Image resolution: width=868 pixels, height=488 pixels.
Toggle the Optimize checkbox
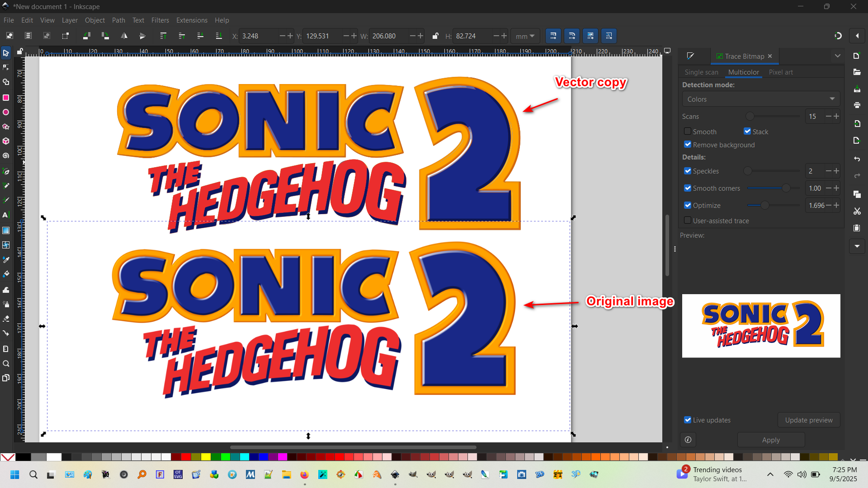[x=688, y=205]
